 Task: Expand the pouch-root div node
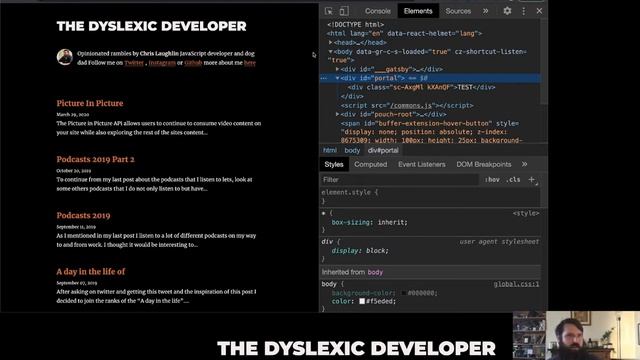[x=337, y=114]
